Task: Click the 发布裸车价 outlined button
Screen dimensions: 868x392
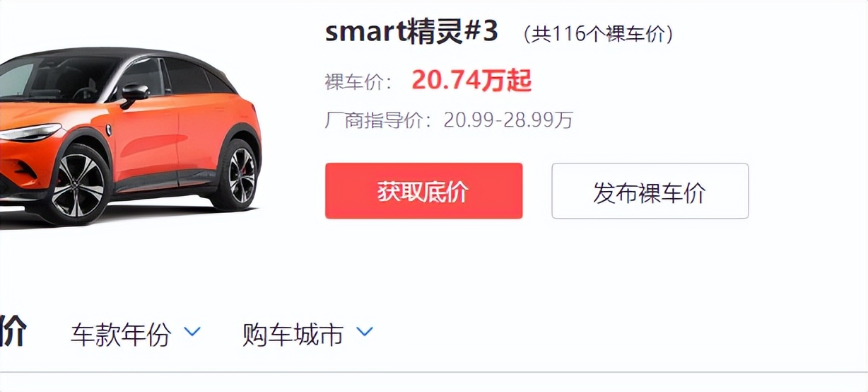Action: coord(650,191)
